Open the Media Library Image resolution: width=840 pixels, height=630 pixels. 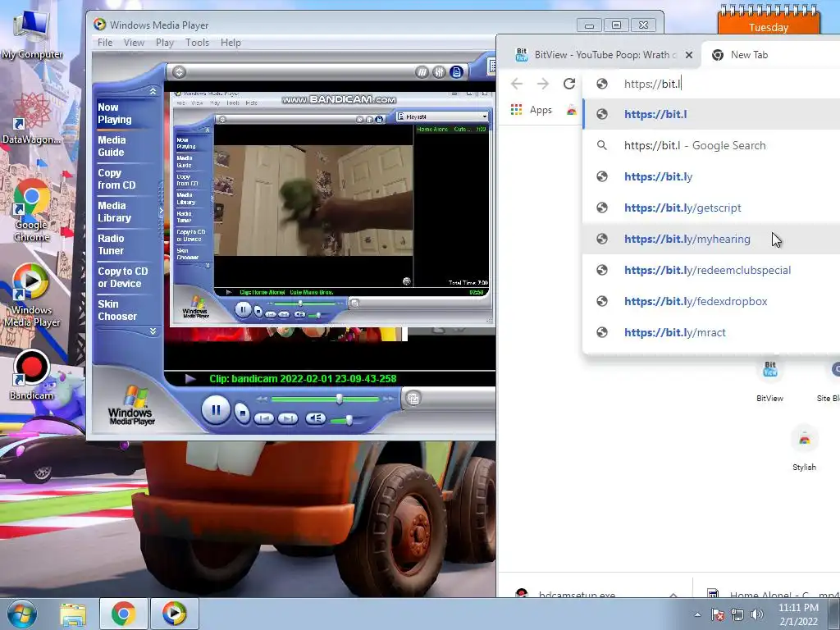click(114, 212)
